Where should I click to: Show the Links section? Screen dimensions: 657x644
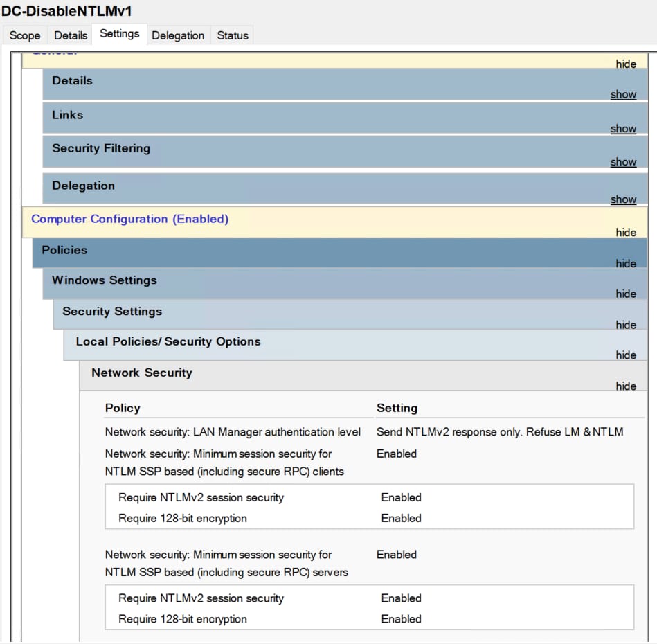pyautogui.click(x=623, y=129)
